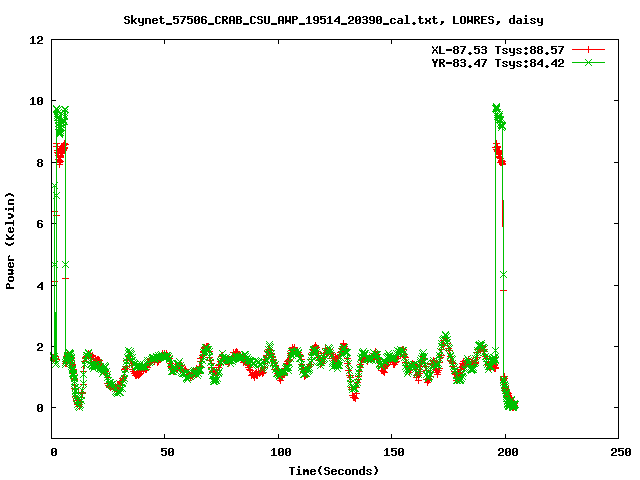Screen dimensions: 640x480
Task: Select the legend entry YR-83.47 Tsys:84.42
Action: click(498, 63)
